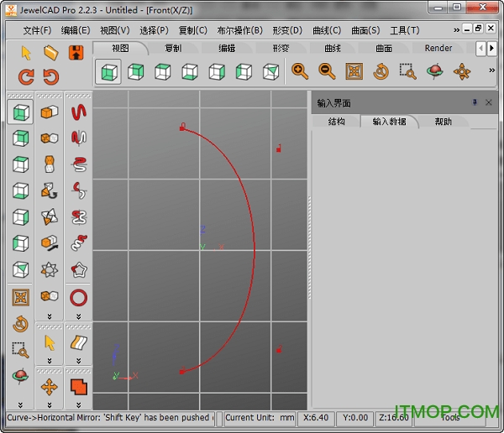
Task: Close the 输入界面 panel
Action: tap(489, 102)
